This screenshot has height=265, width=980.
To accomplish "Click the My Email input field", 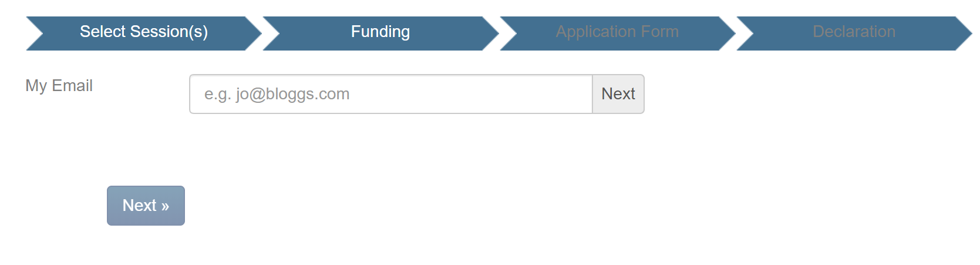I will point(390,94).
